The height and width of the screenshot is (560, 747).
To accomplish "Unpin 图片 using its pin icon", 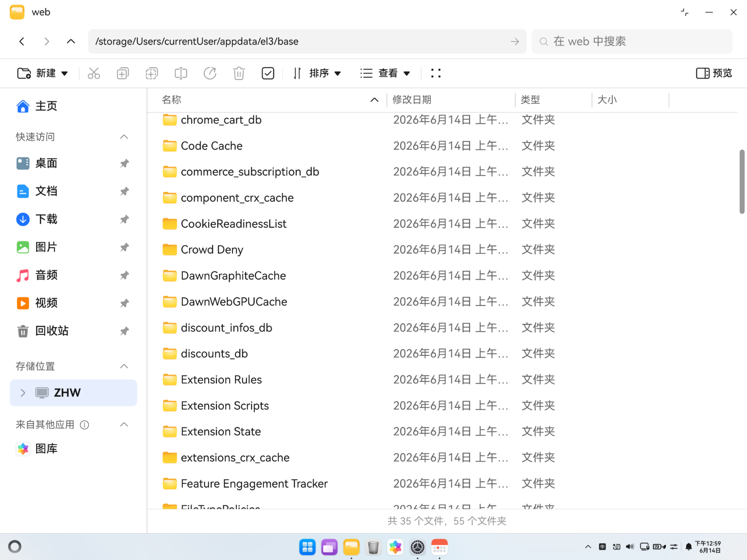I will [x=124, y=247].
